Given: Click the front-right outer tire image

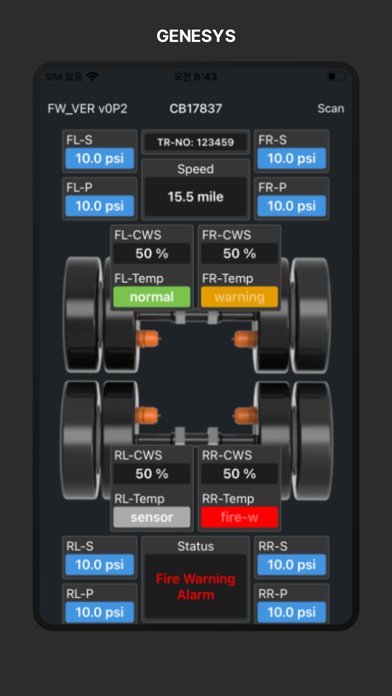Looking at the screenshot, I should 311,314.
